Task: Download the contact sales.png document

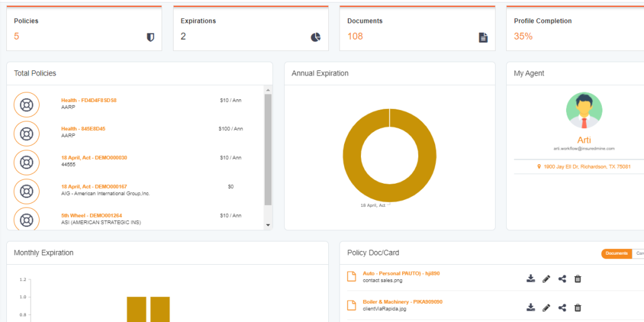Action: click(x=531, y=279)
